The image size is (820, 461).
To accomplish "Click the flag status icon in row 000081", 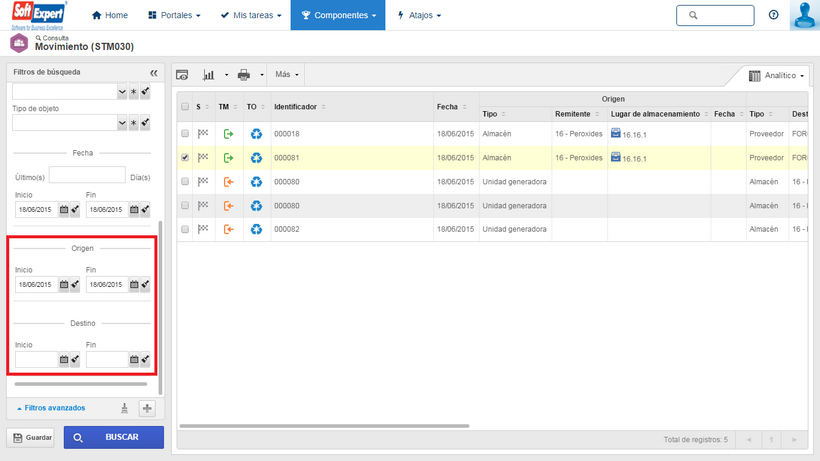I will click(203, 157).
